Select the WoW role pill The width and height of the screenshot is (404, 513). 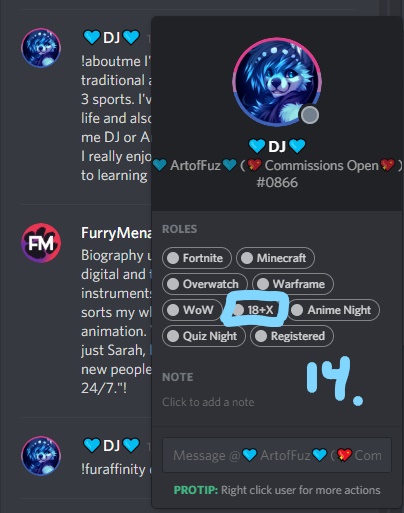coord(192,310)
